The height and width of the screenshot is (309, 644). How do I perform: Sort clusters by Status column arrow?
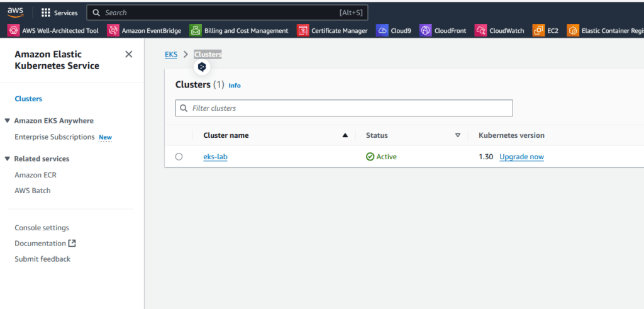coord(458,135)
